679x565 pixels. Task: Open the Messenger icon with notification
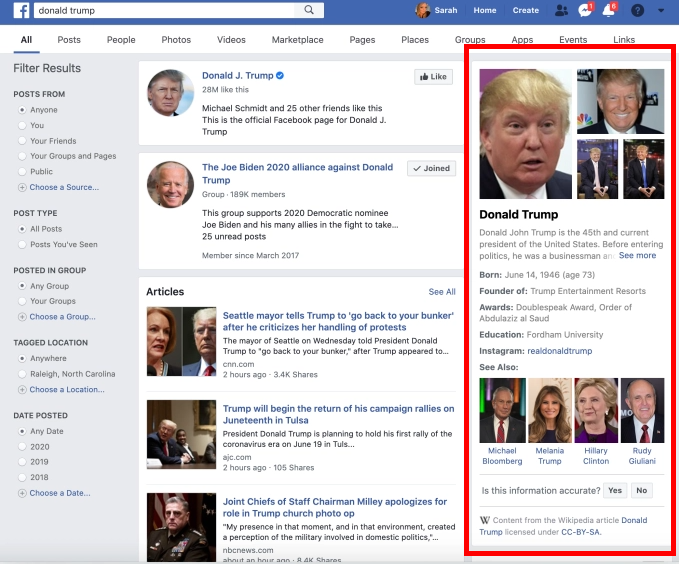(585, 10)
